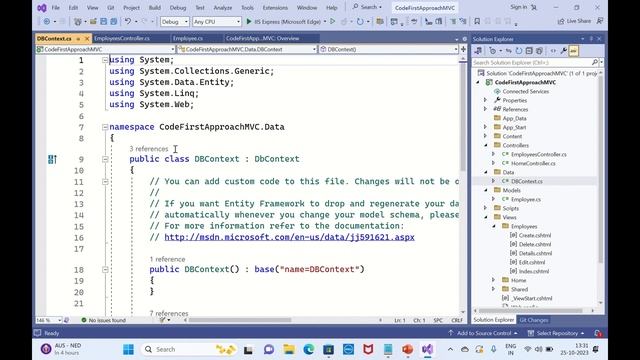Open the File menu
This screenshot has height=360, width=640.
pos(56,7)
